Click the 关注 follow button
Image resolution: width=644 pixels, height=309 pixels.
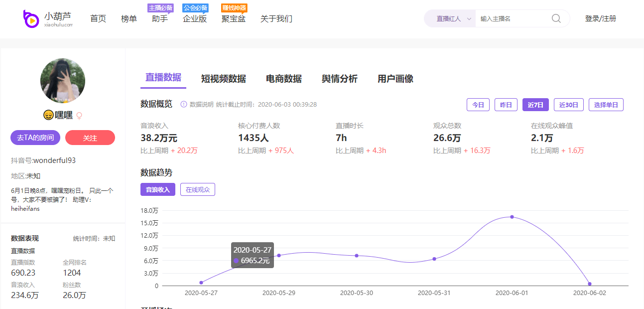click(x=90, y=138)
